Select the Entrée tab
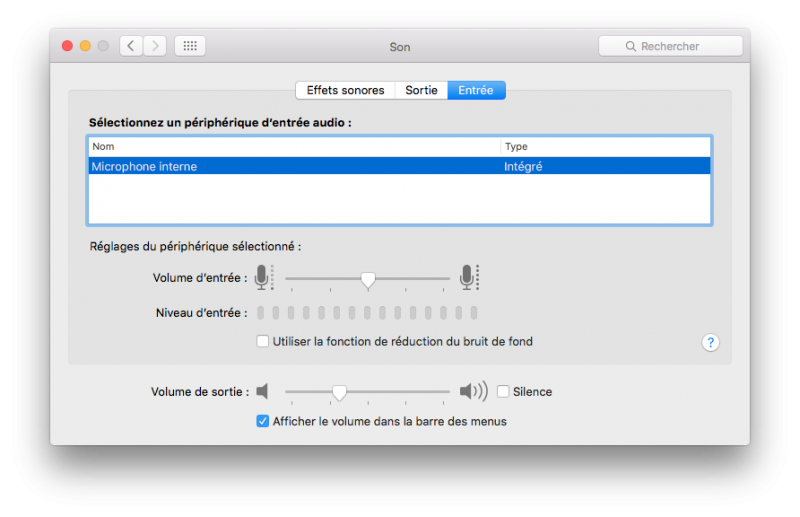Screen dimensions: 800x517 tap(476, 90)
